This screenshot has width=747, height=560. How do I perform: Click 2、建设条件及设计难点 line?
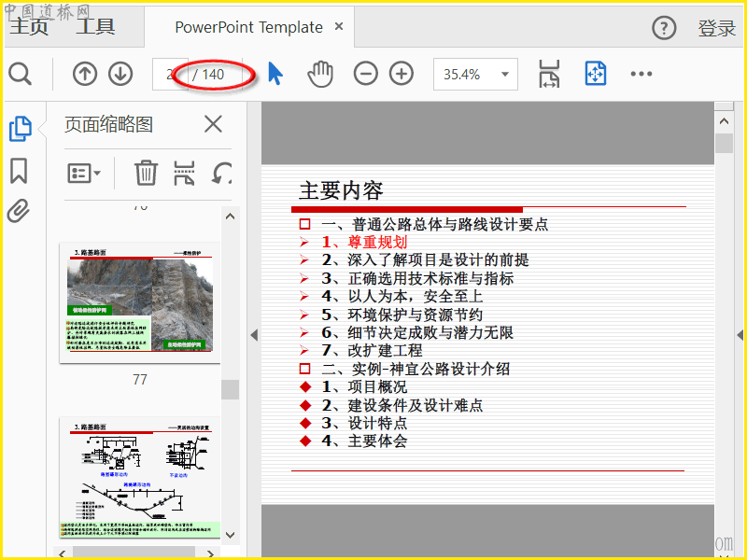(x=402, y=405)
